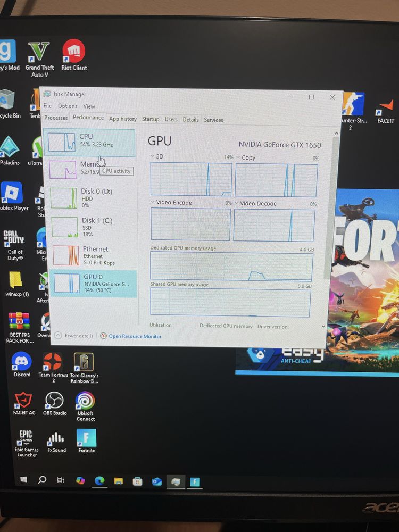The image size is (399, 532).
Task: Open the Epic Games Launcher shortcut
Action: click(x=27, y=444)
